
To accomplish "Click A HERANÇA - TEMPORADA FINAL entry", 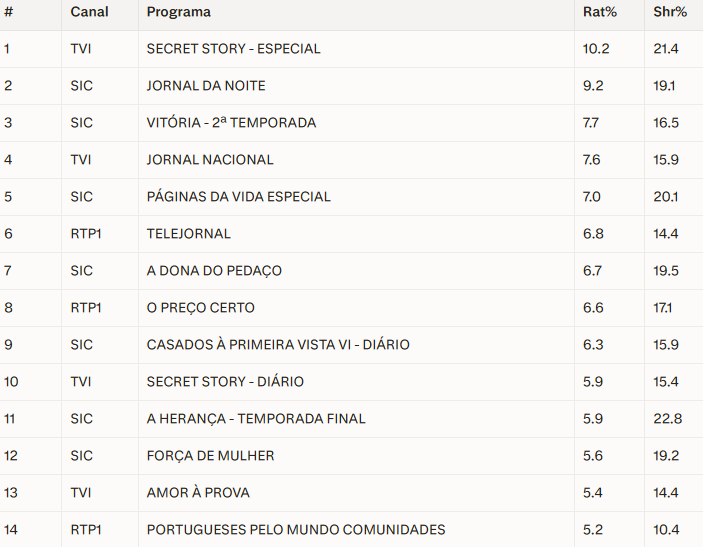I will tap(256, 419).
